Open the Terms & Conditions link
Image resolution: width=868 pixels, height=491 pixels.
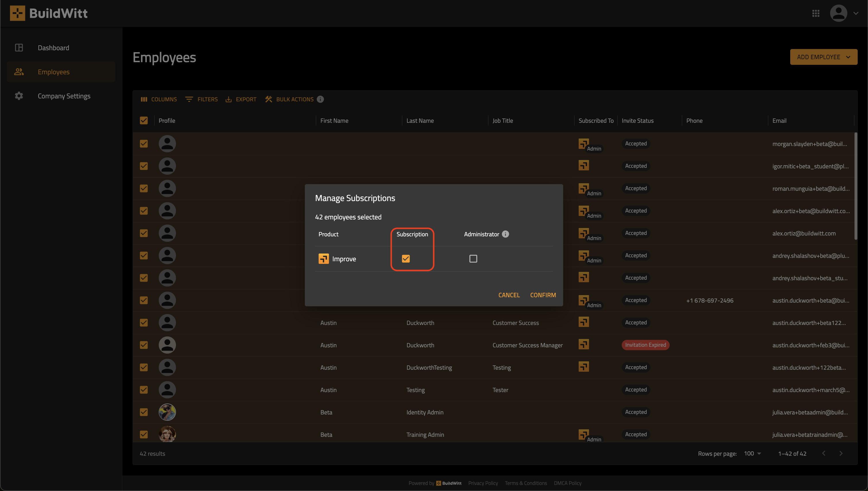point(526,483)
